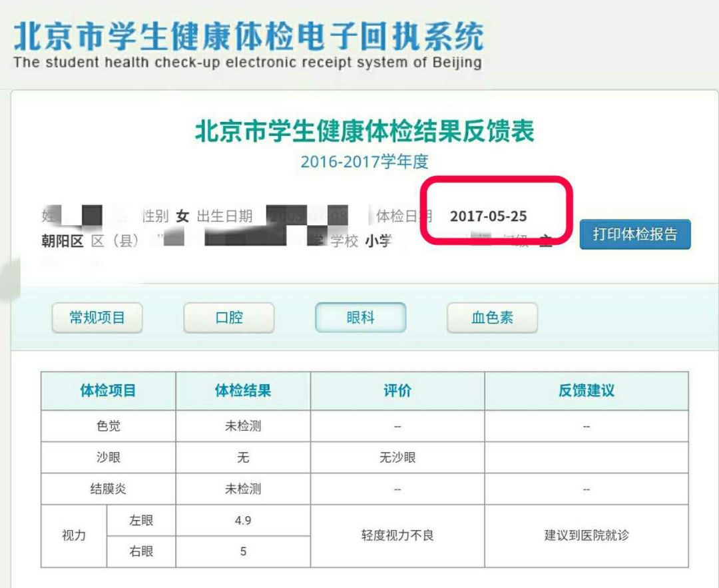This screenshot has width=719, height=588.
Task: Select the 结膜炎 (conjunctivitis) row
Action: click(107, 488)
